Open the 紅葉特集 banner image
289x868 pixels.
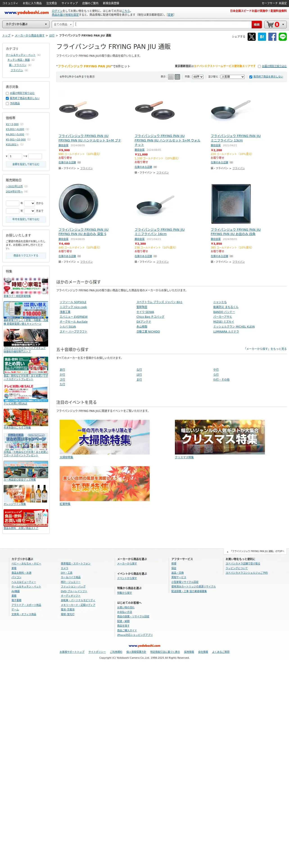pos(105,484)
